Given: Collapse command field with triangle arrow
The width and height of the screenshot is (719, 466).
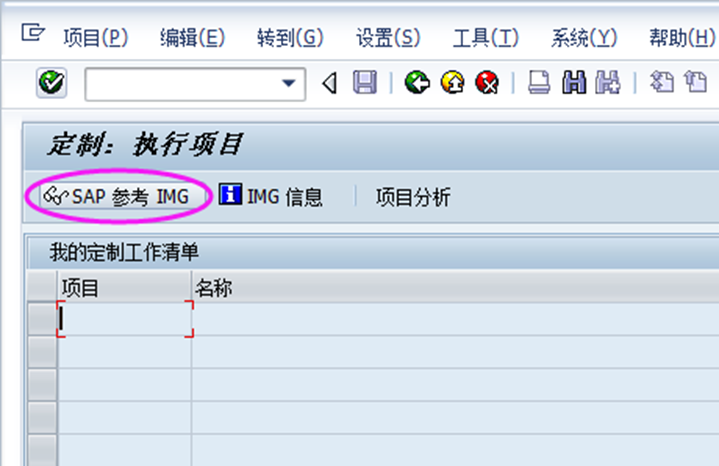Looking at the screenshot, I should [329, 83].
